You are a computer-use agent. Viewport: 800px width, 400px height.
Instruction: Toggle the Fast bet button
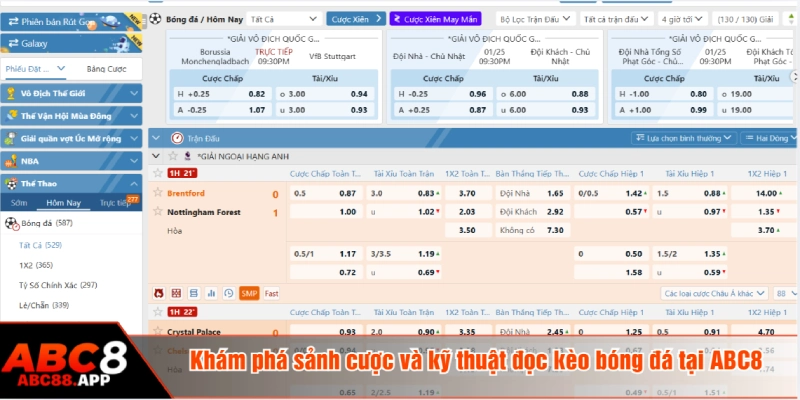(271, 293)
